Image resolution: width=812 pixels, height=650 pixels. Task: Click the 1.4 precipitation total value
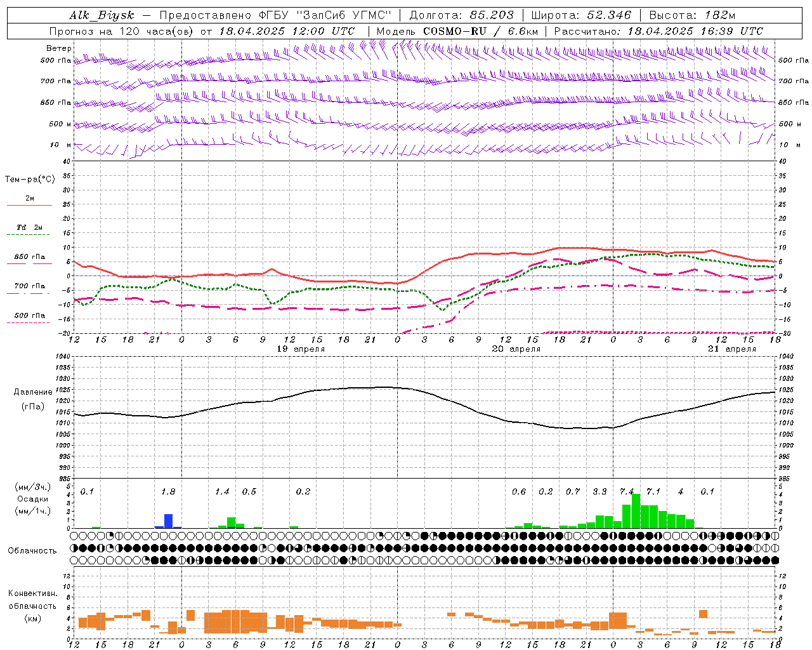[x=222, y=492]
